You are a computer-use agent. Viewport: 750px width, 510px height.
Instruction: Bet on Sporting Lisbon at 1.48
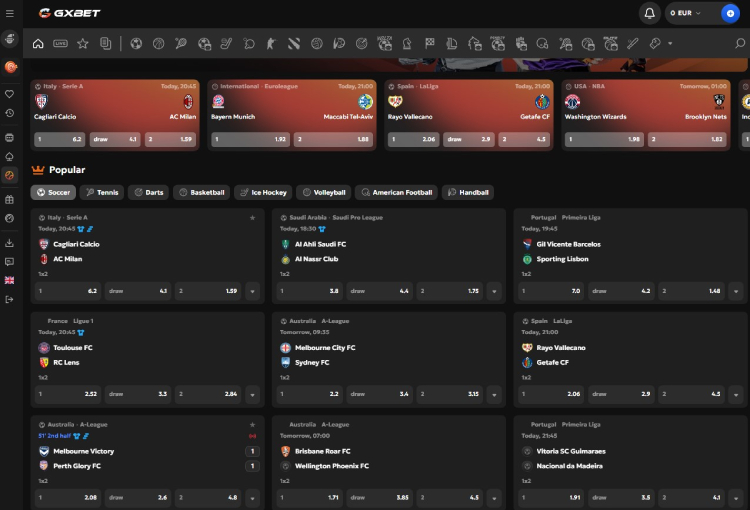(691, 291)
